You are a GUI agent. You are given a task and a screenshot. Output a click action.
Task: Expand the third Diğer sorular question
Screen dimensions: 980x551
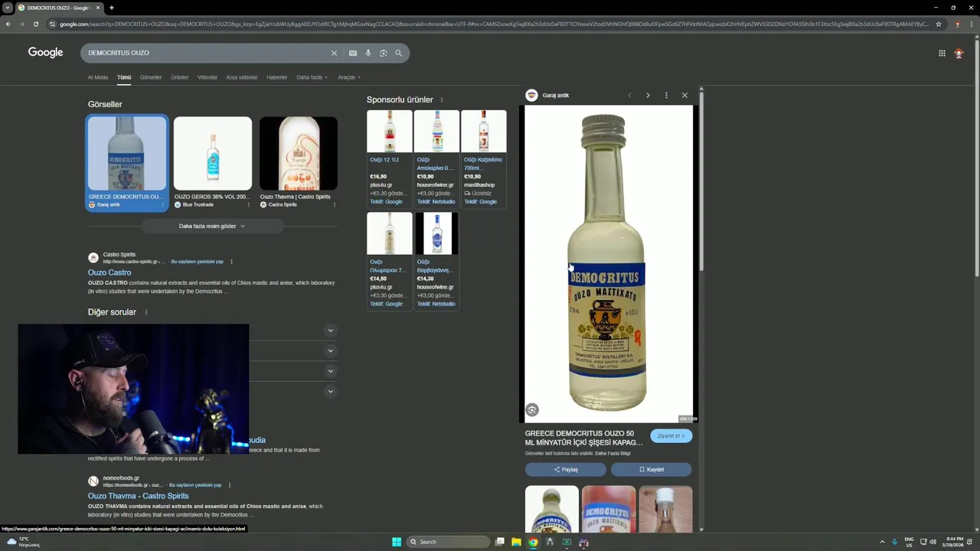(330, 371)
